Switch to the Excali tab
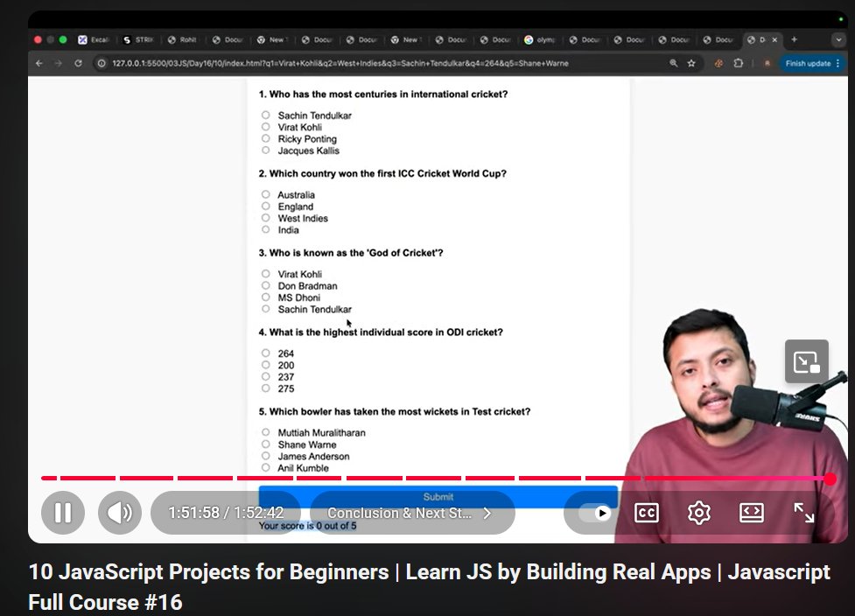This screenshot has height=616, width=855. pos(94,39)
